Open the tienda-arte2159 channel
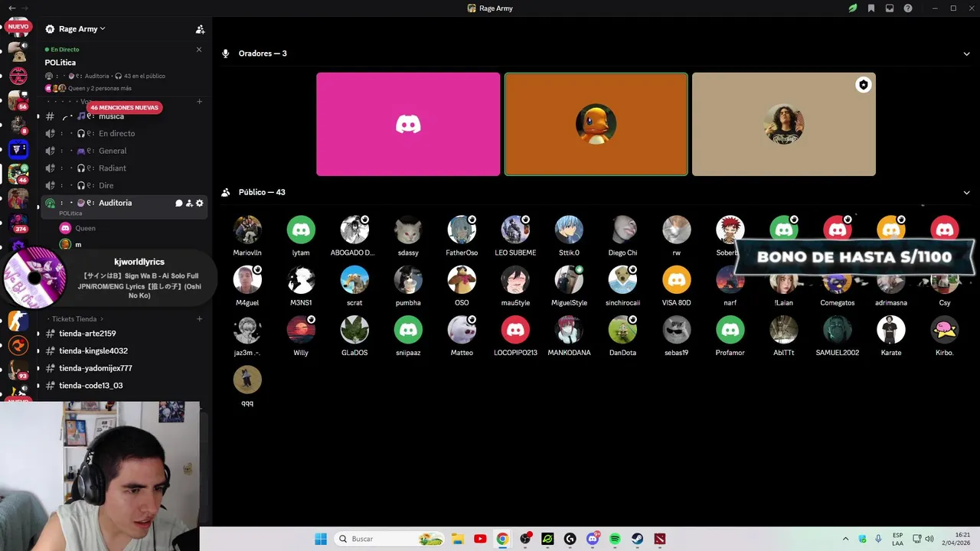The width and height of the screenshot is (980, 551). (125, 334)
